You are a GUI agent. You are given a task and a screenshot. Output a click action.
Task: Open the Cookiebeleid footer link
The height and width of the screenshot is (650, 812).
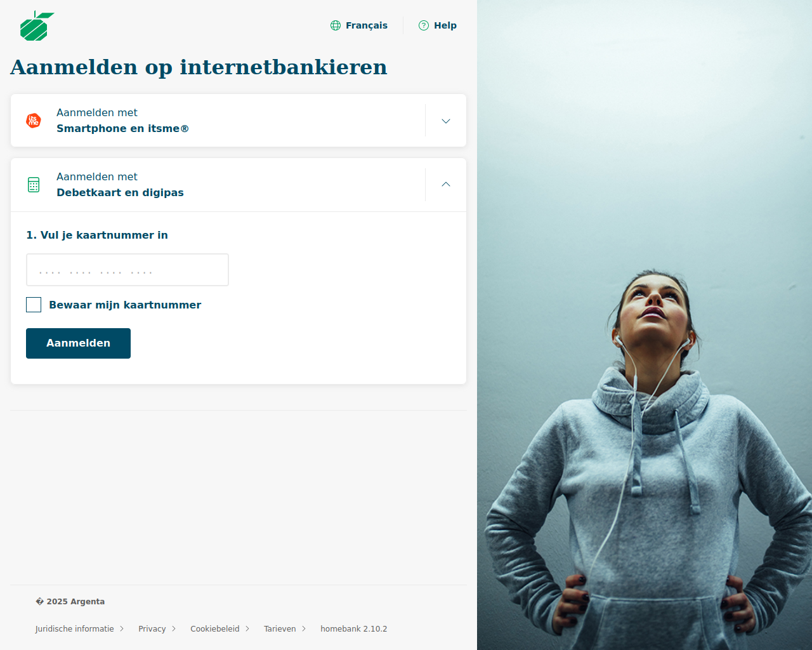[215, 629]
